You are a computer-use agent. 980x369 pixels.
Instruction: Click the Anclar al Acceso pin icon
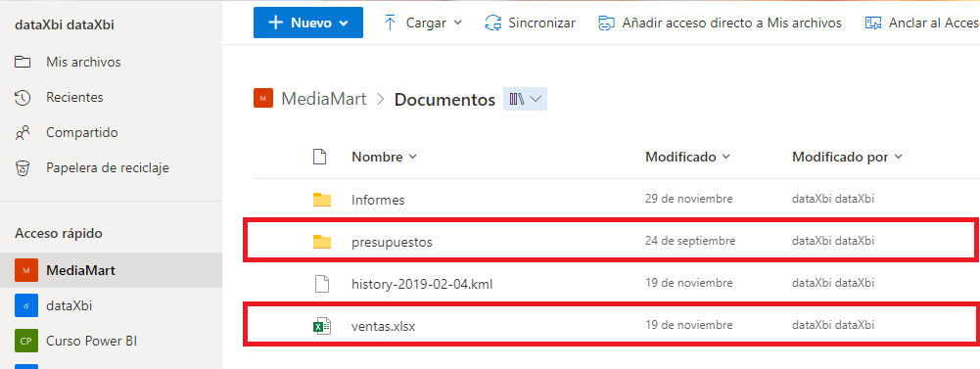(x=872, y=23)
